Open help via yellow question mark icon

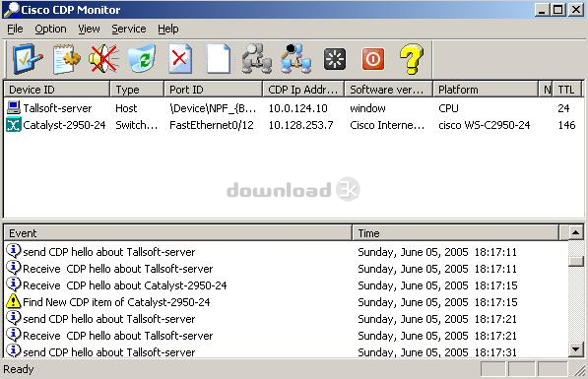(411, 59)
